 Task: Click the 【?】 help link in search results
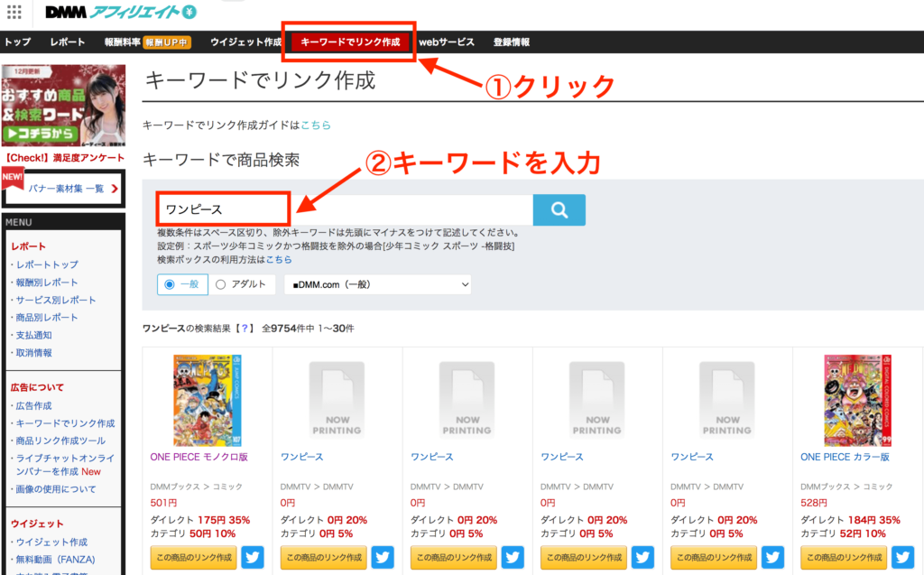click(245, 329)
